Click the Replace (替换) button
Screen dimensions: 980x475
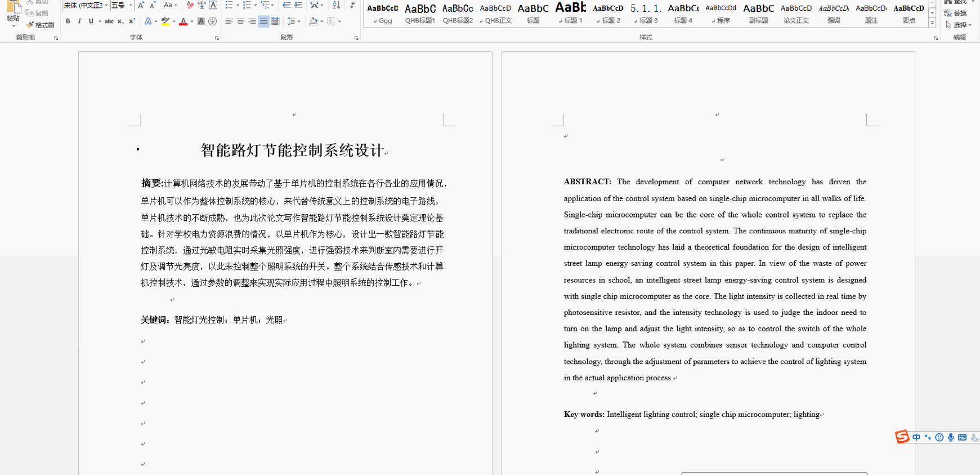tap(955, 13)
